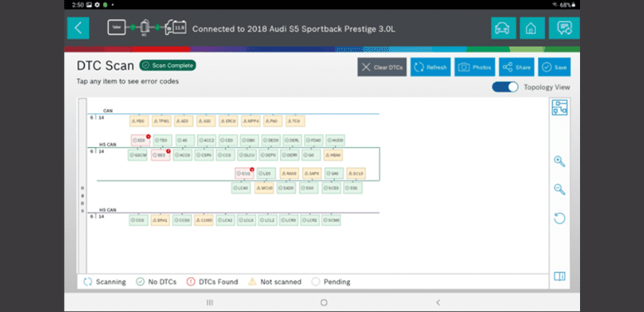Tap Android home navigation button
The height and width of the screenshot is (312, 644).
point(323,303)
